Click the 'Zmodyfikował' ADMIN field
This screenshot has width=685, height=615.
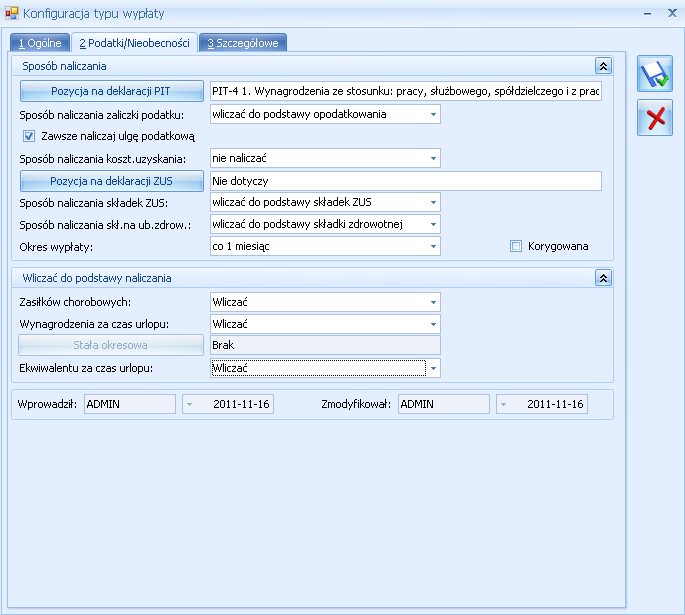(444, 404)
